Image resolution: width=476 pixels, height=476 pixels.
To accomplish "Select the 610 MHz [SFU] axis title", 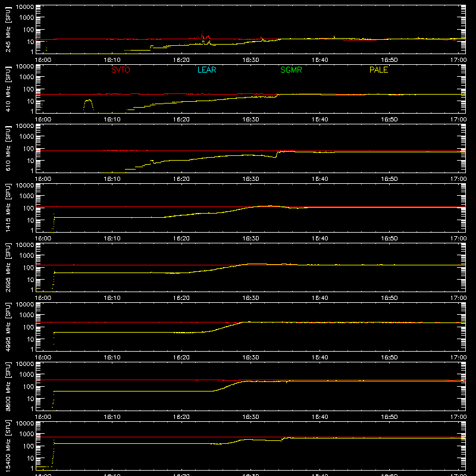I will 8,148.
